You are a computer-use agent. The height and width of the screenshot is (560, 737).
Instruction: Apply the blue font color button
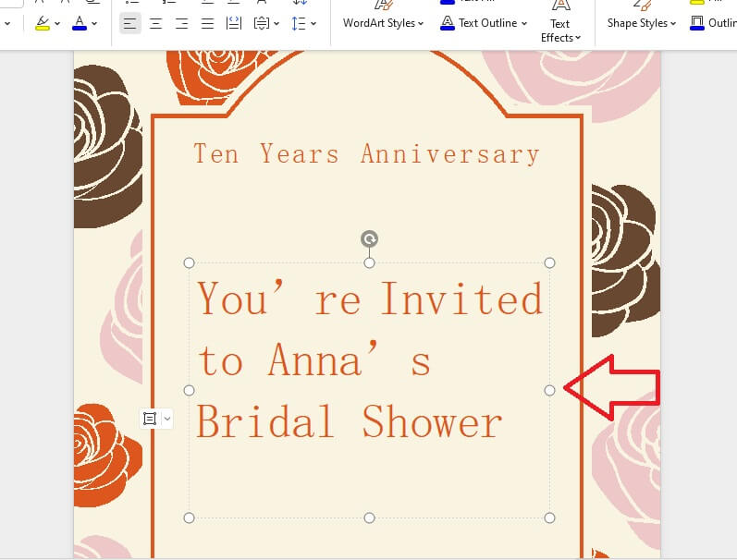click(80, 23)
